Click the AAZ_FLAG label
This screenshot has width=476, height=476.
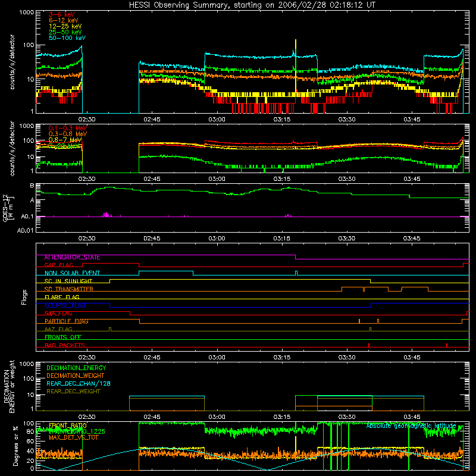[58, 330]
